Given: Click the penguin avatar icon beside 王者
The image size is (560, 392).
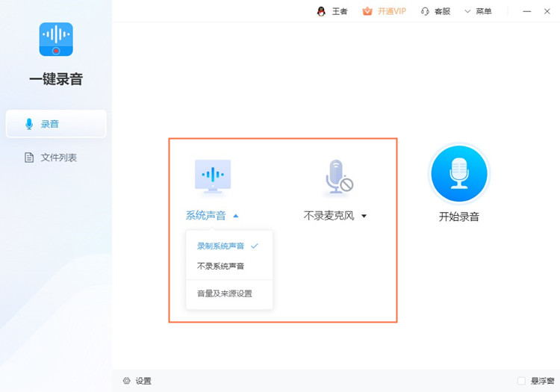Looking at the screenshot, I should (x=321, y=11).
